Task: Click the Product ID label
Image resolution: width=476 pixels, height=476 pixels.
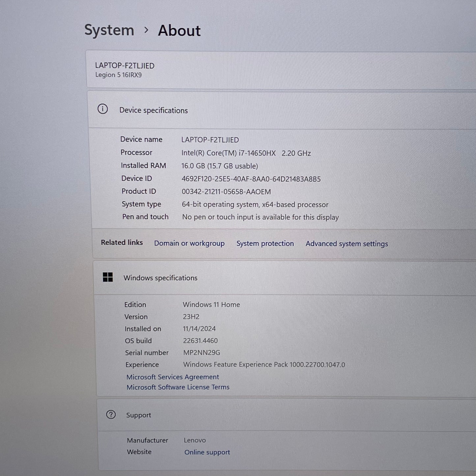Action: tap(139, 191)
